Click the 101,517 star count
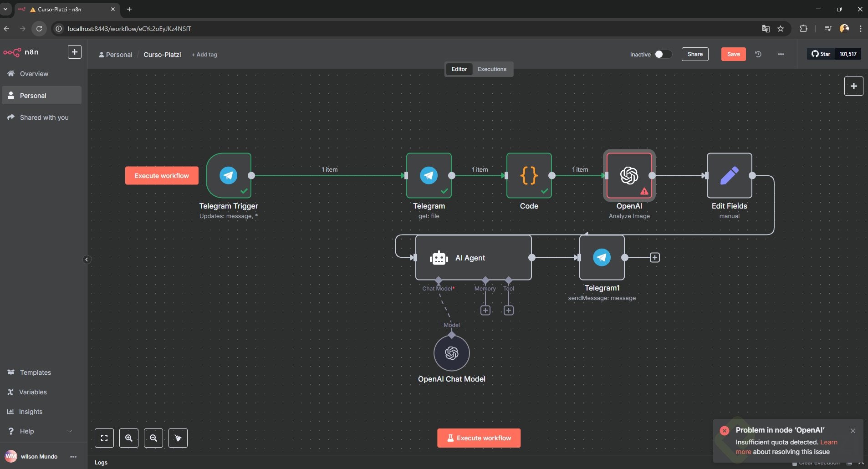This screenshot has height=469, width=868. 848,54
